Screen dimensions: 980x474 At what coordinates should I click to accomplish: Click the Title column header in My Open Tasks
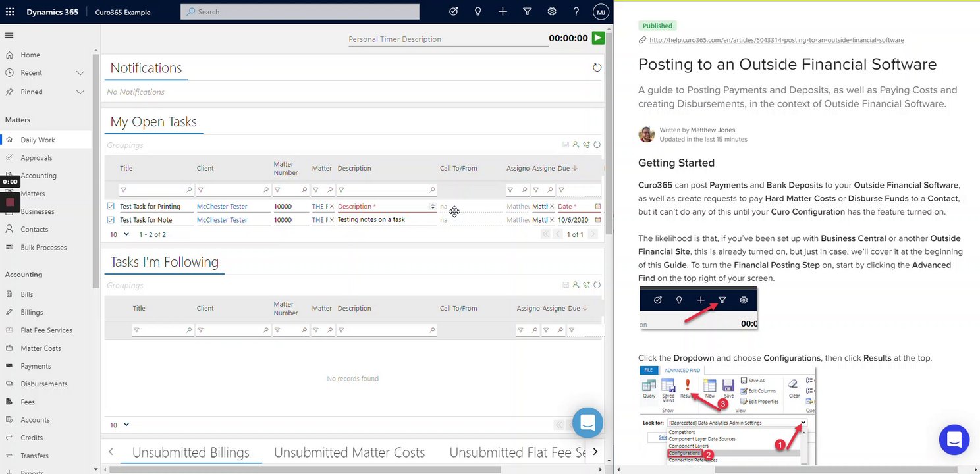pyautogui.click(x=126, y=168)
